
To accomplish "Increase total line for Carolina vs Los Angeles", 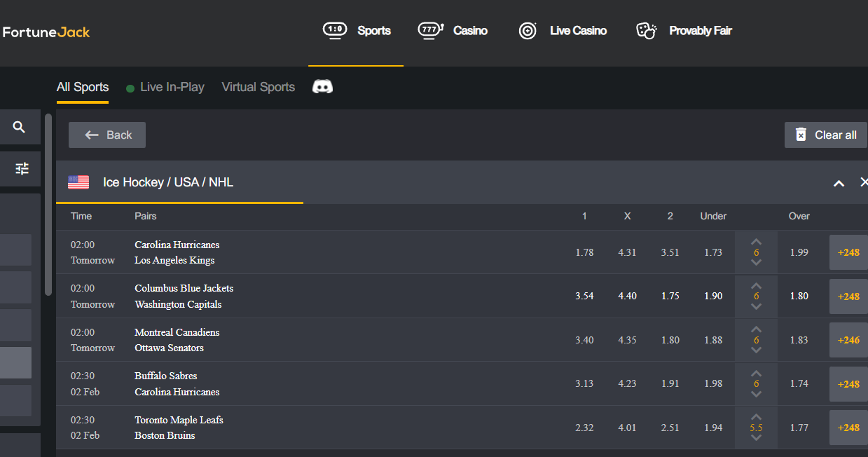I will tap(756, 242).
